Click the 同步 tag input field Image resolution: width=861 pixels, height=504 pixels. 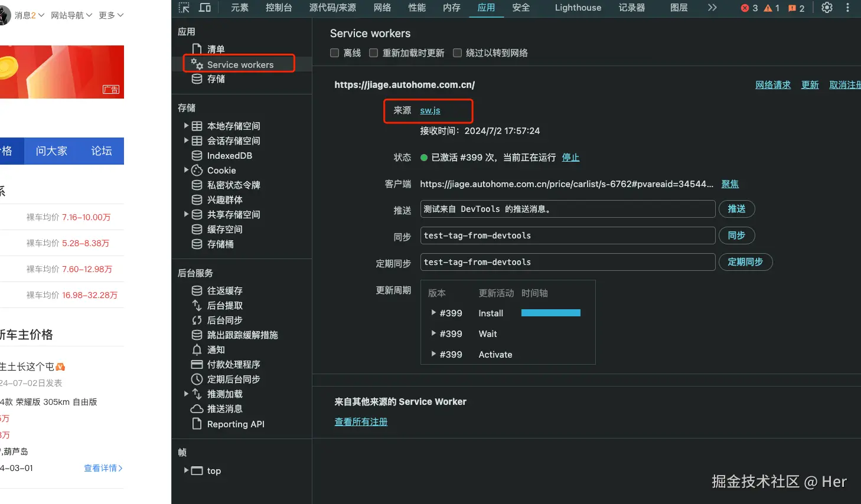tap(568, 235)
